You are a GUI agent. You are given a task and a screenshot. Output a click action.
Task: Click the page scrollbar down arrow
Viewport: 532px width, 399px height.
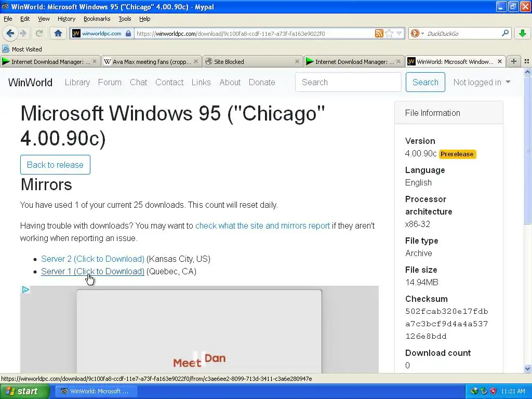point(527,368)
